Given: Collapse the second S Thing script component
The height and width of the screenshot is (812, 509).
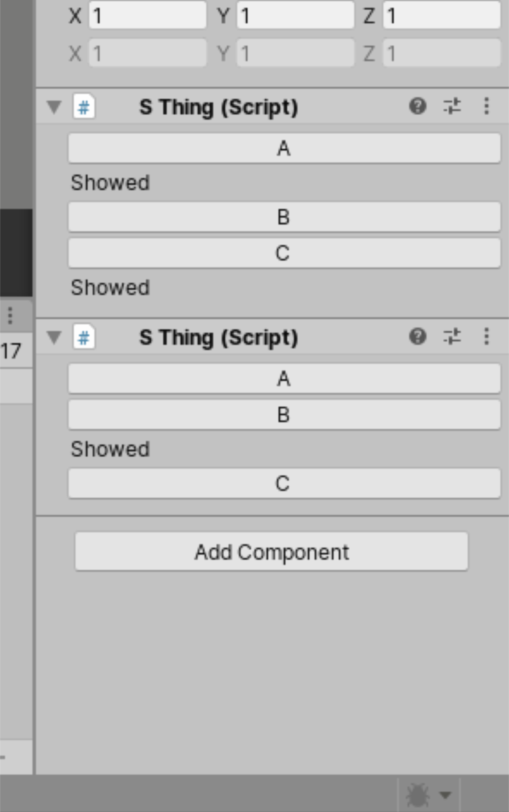Looking at the screenshot, I should coord(54,338).
